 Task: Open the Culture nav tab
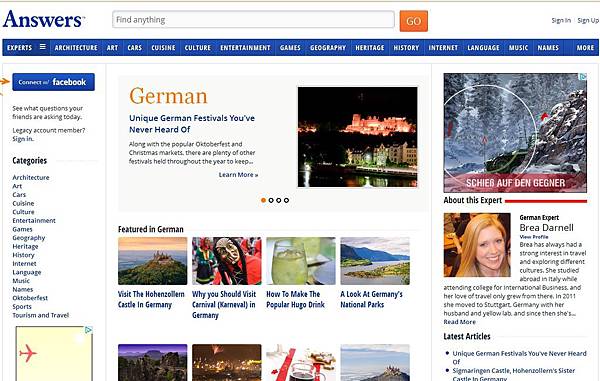click(x=198, y=47)
